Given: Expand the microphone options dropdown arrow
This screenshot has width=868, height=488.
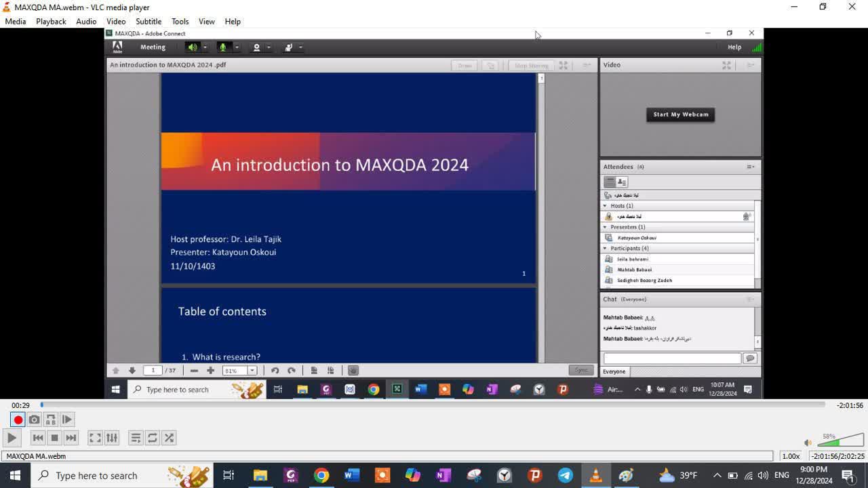Looking at the screenshot, I should tap(237, 47).
